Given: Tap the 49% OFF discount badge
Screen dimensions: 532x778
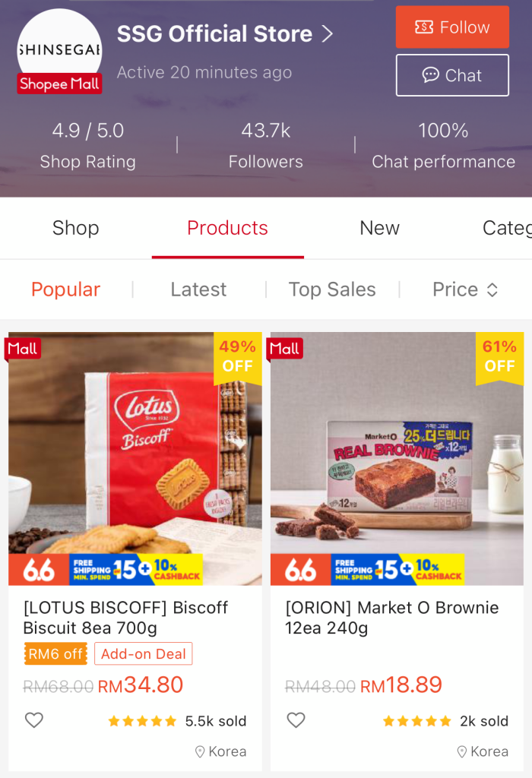Looking at the screenshot, I should click(237, 356).
